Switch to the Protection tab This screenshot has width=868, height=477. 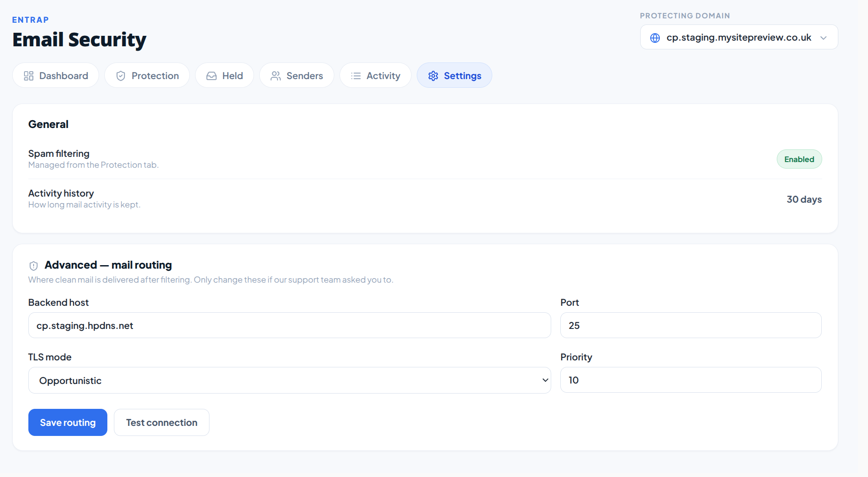[x=147, y=76]
